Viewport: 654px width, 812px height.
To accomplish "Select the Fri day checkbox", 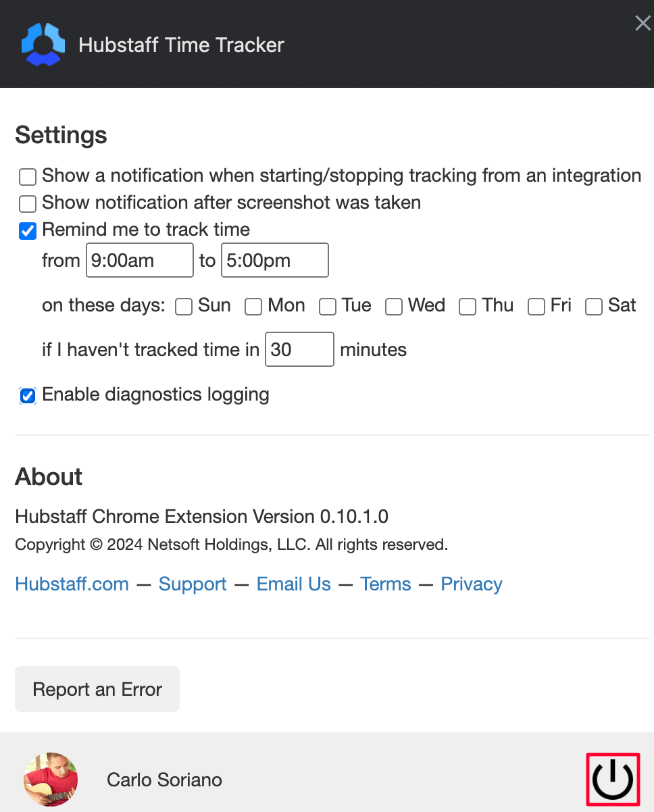I will [x=536, y=307].
